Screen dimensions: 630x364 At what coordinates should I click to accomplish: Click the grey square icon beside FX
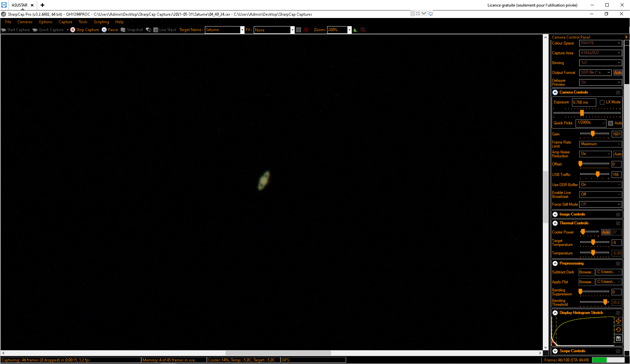coord(299,30)
